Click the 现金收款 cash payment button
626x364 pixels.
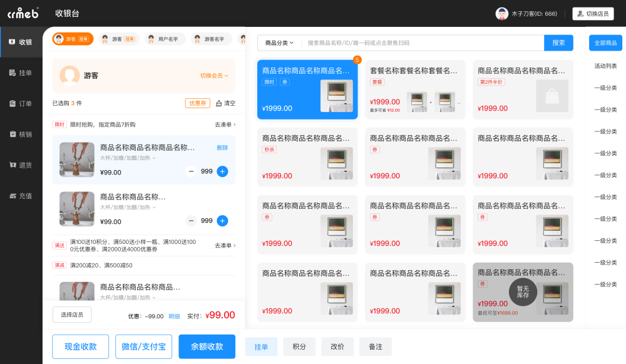coord(81,346)
